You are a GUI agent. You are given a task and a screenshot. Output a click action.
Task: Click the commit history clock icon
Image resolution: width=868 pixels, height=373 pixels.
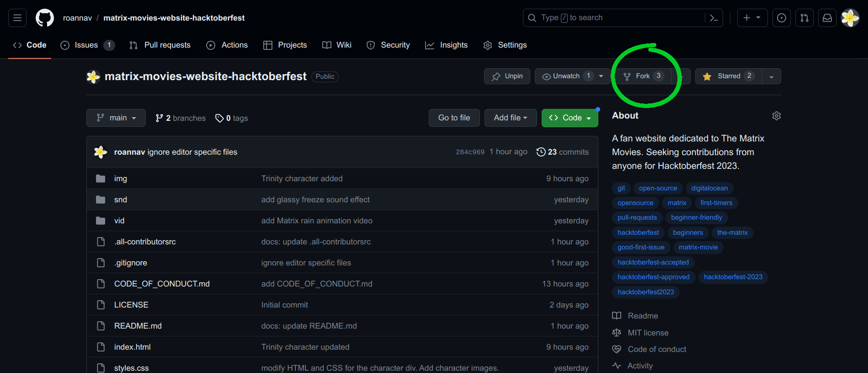point(541,152)
